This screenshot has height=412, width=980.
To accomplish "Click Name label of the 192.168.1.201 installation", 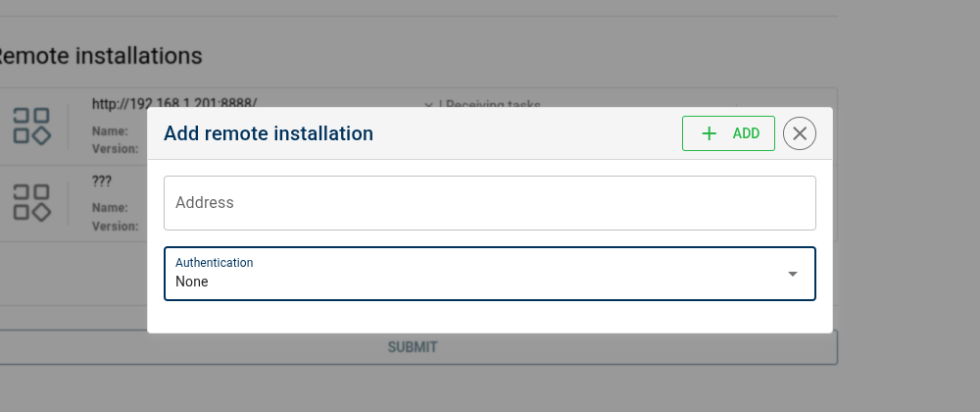I will click(x=110, y=130).
